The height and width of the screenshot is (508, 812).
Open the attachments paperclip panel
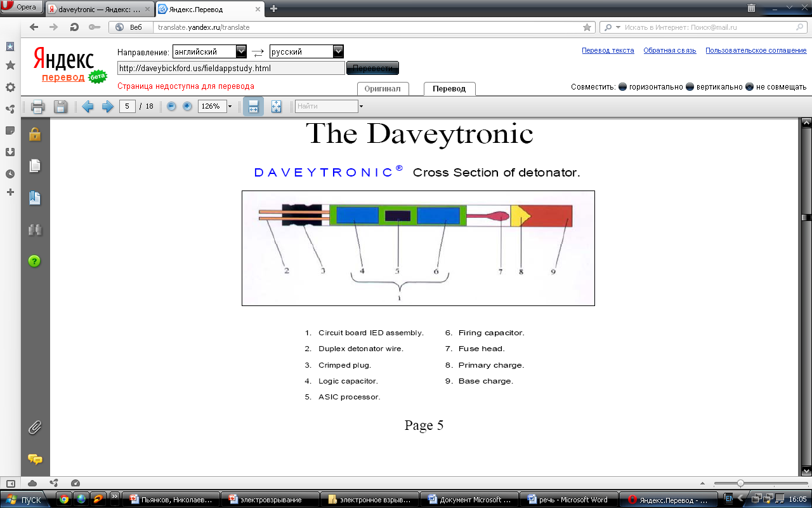(35, 427)
